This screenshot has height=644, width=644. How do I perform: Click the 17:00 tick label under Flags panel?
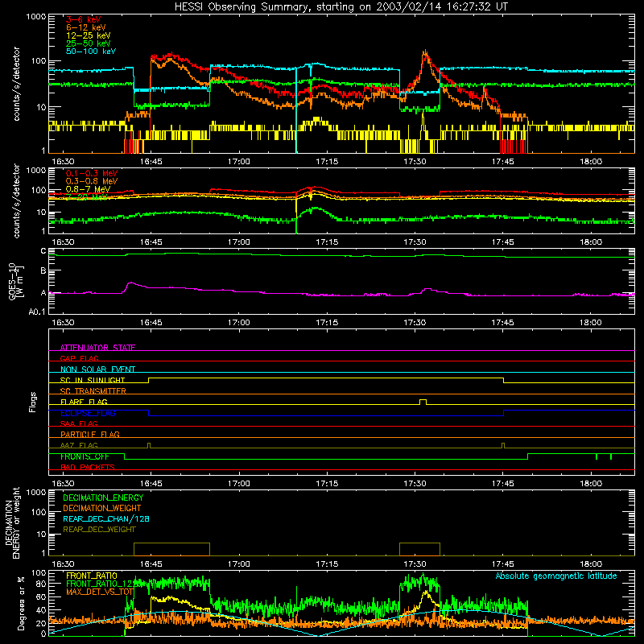point(238,484)
